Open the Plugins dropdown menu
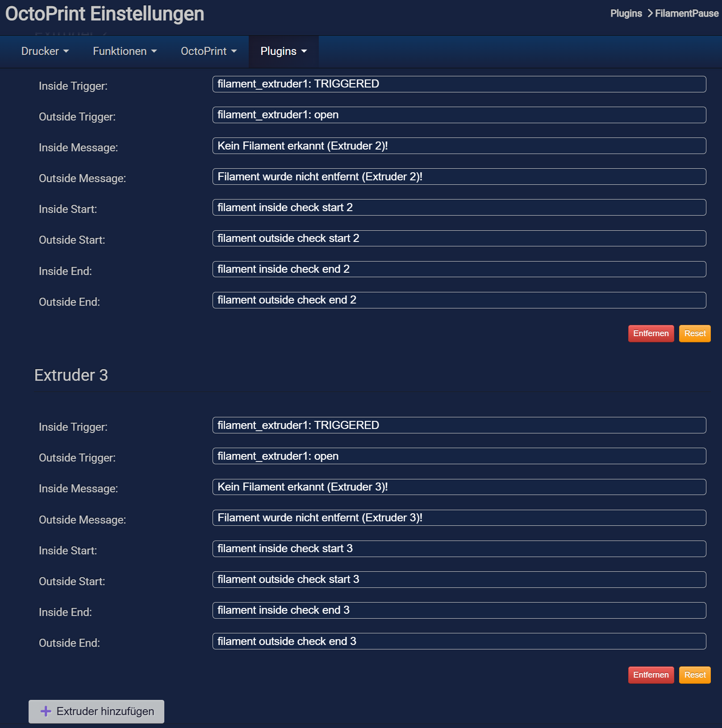This screenshot has height=728, width=722. click(x=284, y=51)
